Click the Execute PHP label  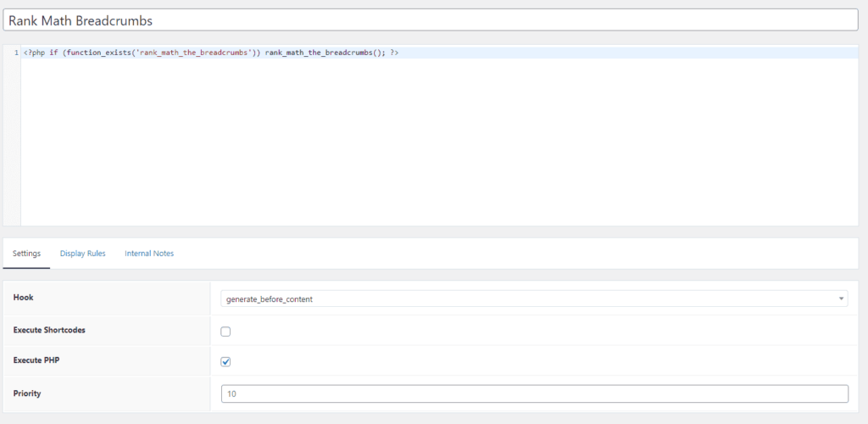(36, 360)
